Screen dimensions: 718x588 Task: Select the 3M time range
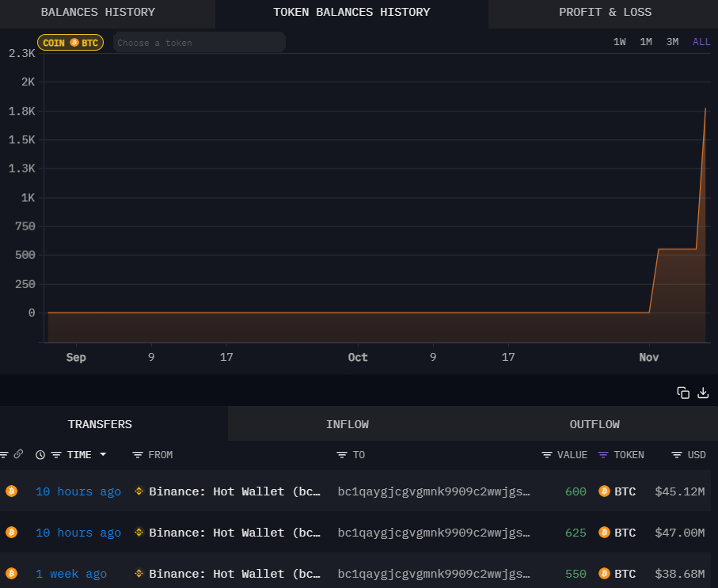672,42
